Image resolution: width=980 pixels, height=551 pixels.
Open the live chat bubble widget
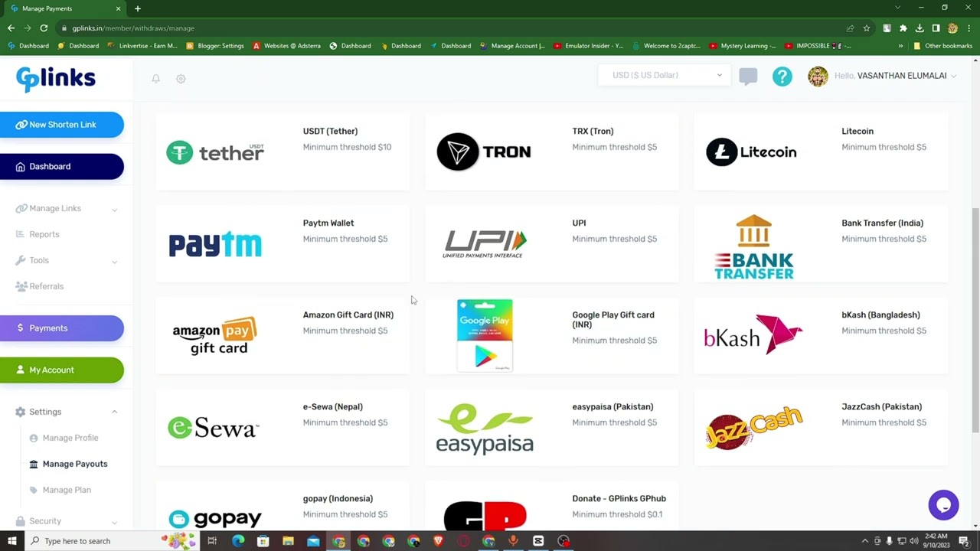pos(943,505)
